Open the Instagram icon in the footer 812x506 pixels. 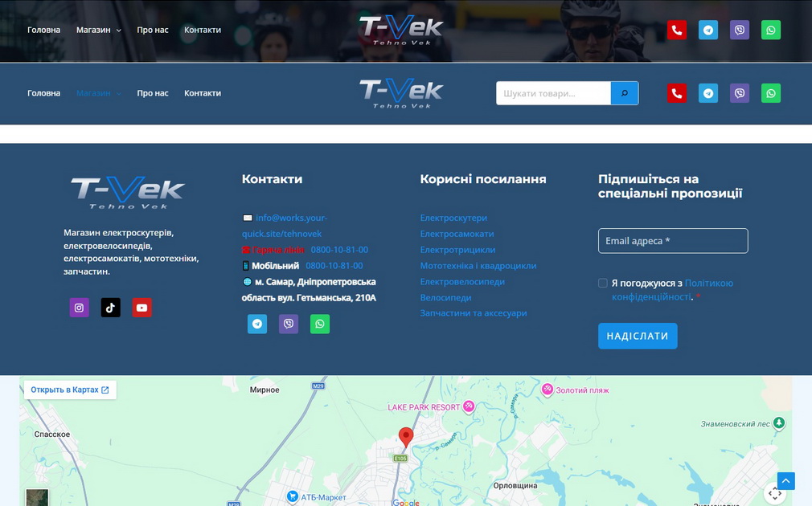point(80,308)
